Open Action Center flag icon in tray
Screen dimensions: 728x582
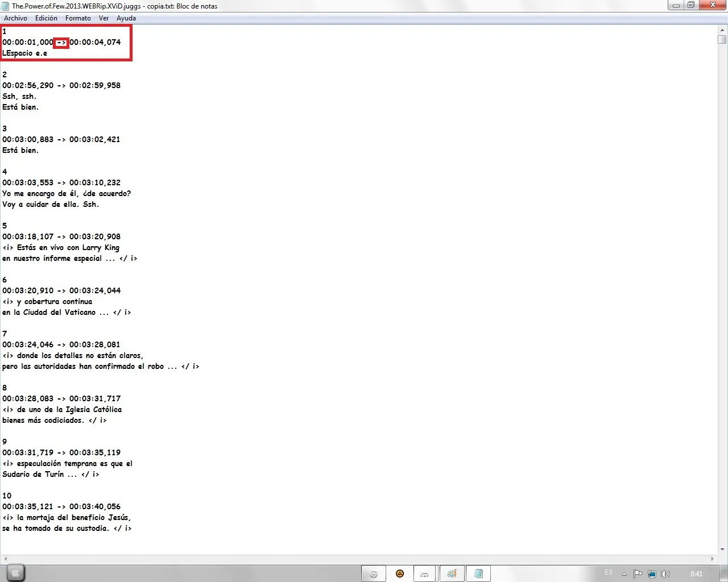[x=638, y=574]
